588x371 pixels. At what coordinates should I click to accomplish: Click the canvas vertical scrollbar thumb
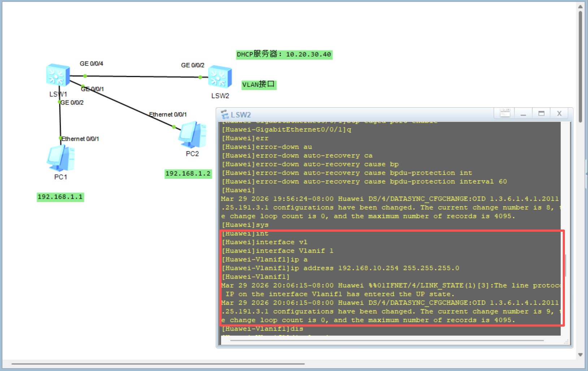pyautogui.click(x=580, y=67)
